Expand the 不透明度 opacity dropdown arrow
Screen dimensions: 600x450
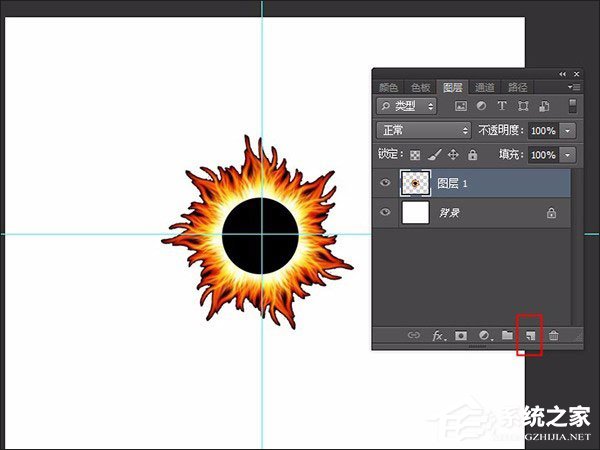[568, 130]
